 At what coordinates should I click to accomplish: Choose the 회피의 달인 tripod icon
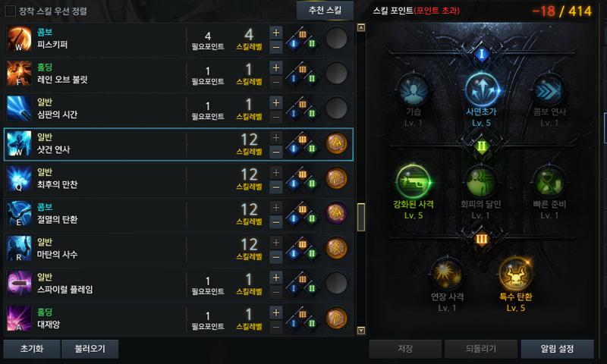[481, 182]
